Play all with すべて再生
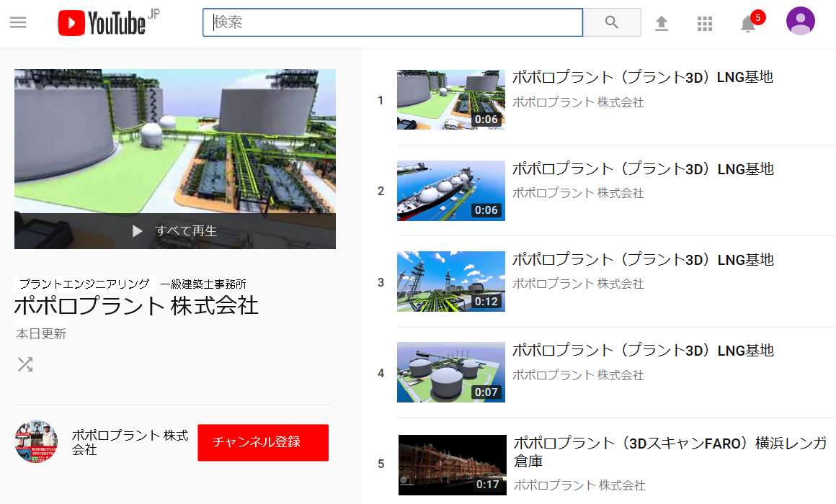Image resolution: width=836 pixels, height=504 pixels. coord(175,230)
